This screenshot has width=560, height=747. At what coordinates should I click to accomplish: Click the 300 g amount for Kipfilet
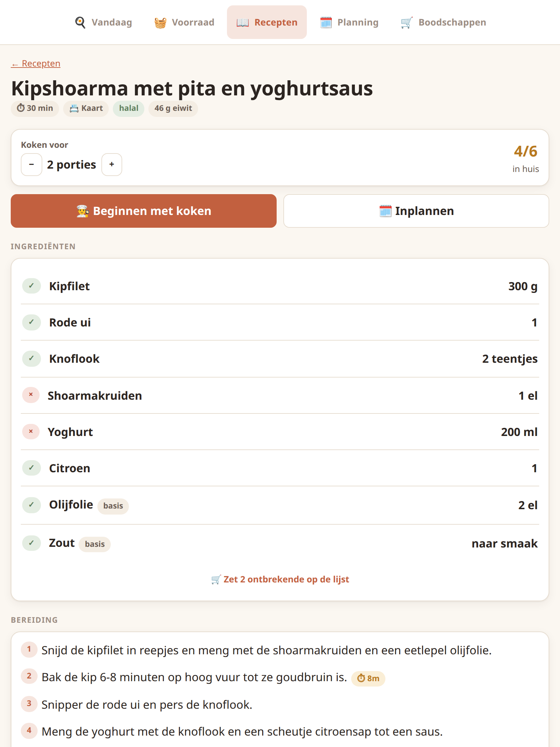[523, 287]
